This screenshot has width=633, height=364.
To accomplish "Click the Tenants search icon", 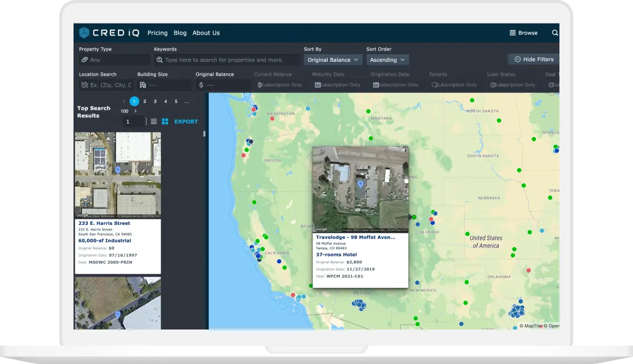I will 435,85.
